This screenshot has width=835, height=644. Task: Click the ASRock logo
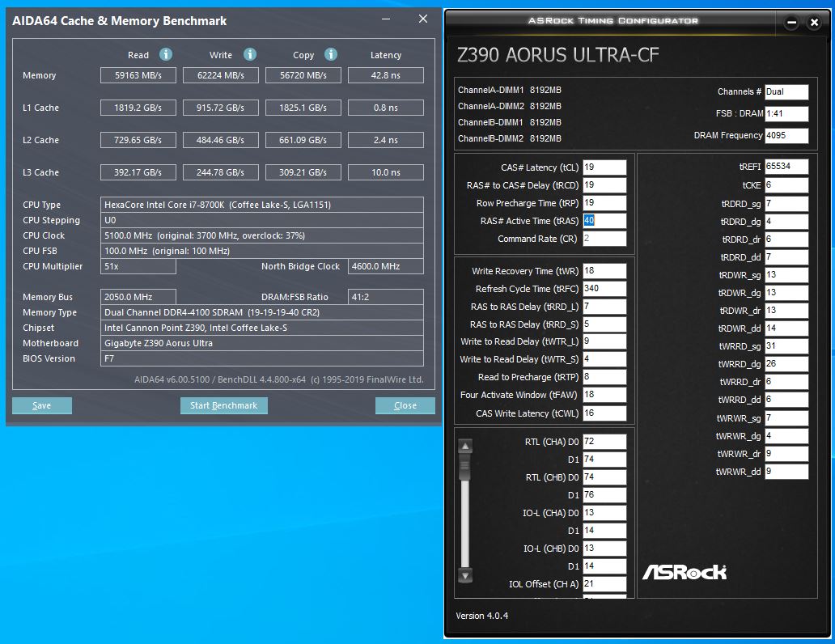click(x=685, y=572)
